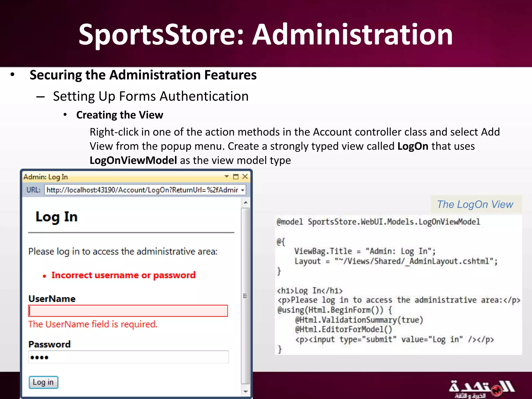532x399 pixels.
Task: Click the input type="submit" code line
Action: (394, 339)
